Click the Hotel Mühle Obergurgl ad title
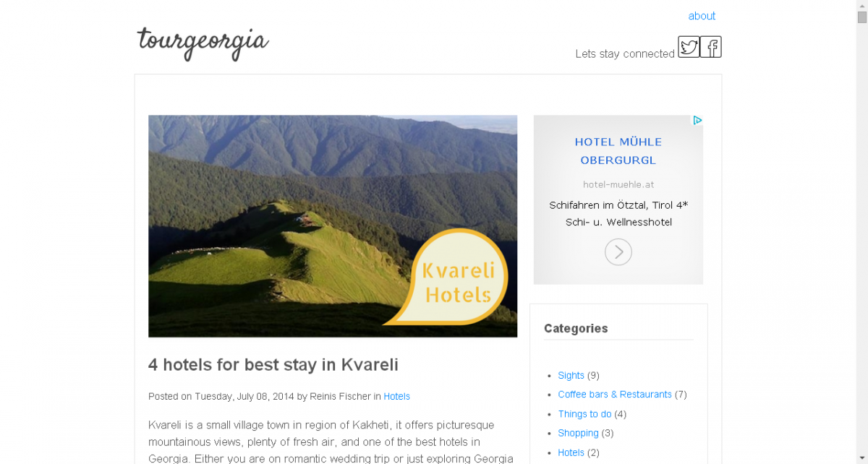 (x=618, y=151)
